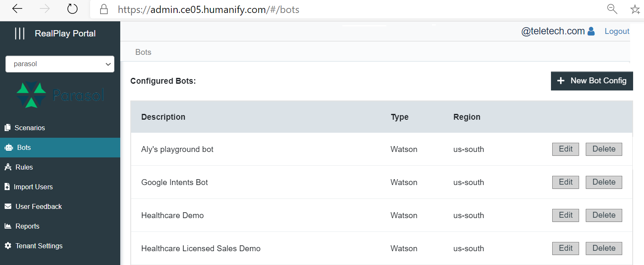Edit the Google Intents Bot

click(x=566, y=182)
